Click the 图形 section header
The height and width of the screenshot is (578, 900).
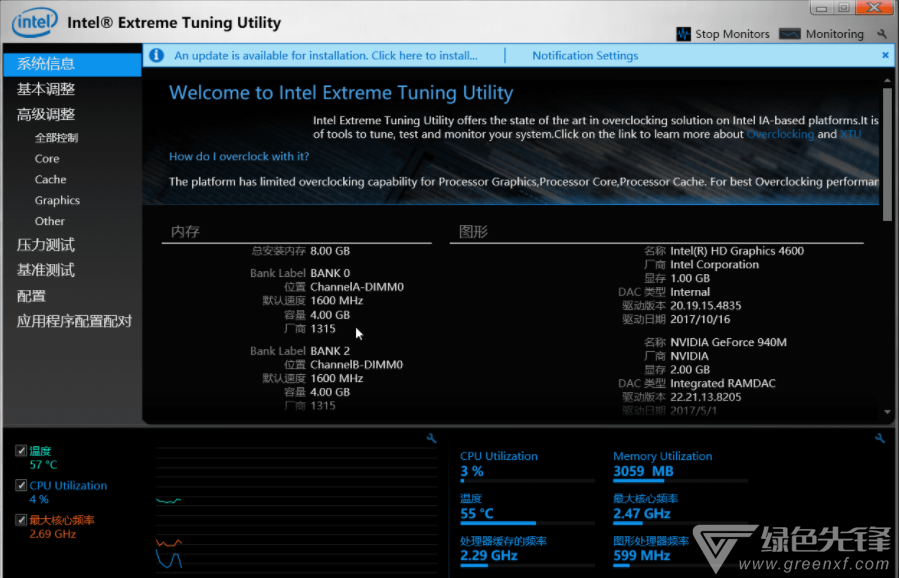point(474,232)
